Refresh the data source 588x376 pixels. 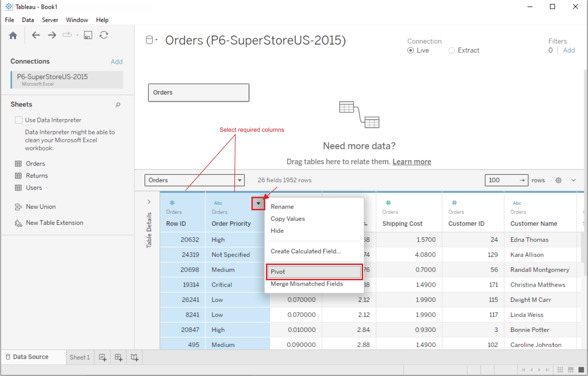coord(104,35)
